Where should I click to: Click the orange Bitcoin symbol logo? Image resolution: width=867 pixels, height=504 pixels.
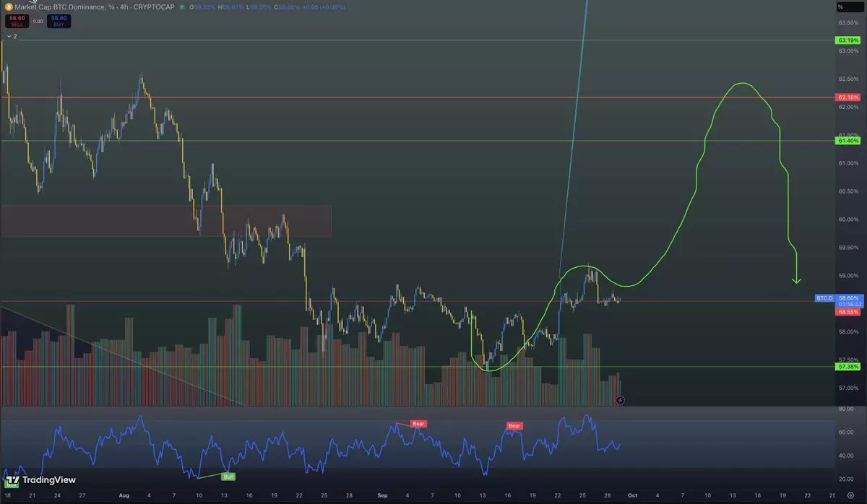coord(7,7)
